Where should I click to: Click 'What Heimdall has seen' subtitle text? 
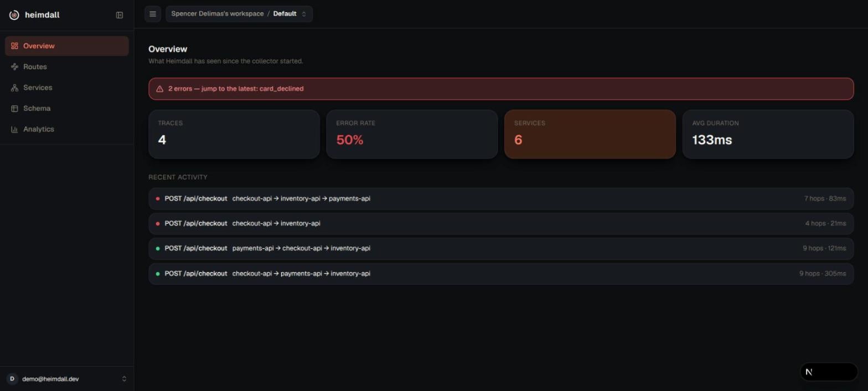[x=226, y=61]
